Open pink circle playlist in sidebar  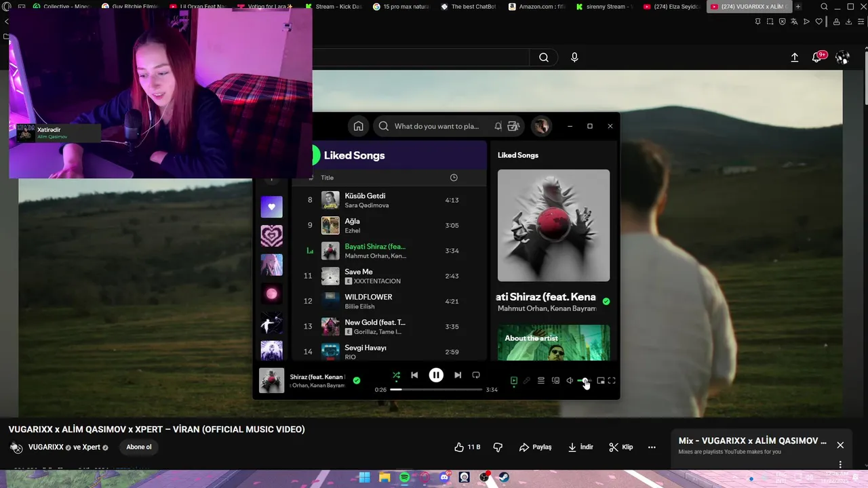tap(271, 294)
